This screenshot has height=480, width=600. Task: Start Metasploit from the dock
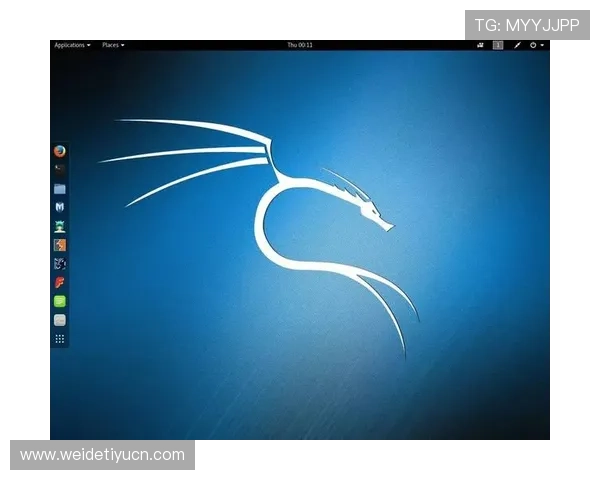(60, 207)
